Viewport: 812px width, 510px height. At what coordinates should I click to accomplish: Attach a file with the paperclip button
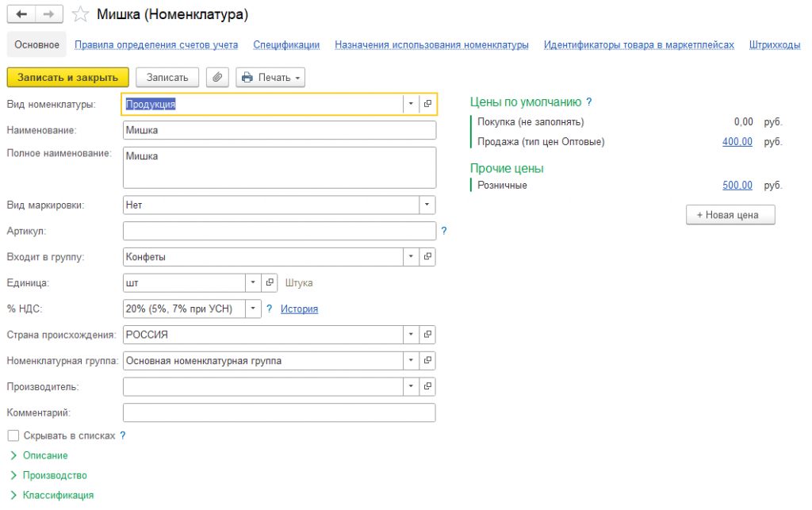217,77
